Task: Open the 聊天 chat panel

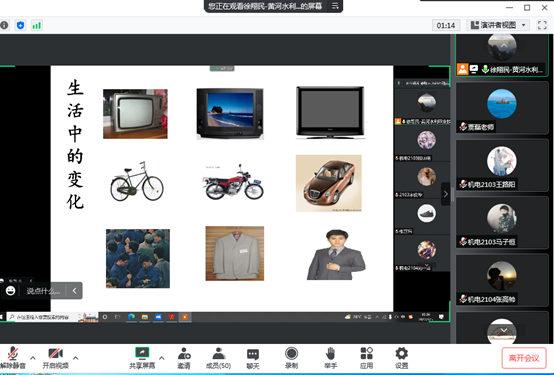Action: 253,358
